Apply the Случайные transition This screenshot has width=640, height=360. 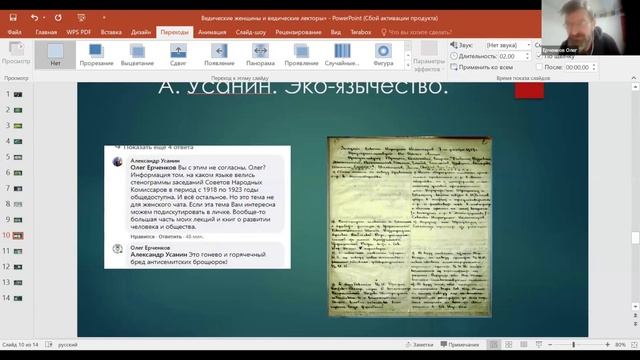pyautogui.click(x=342, y=55)
